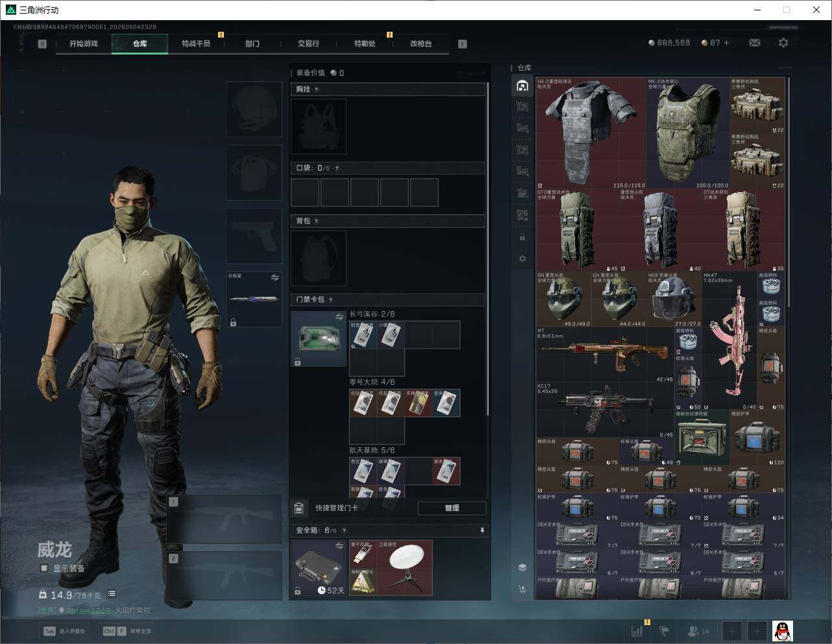Image resolution: width=832 pixels, height=644 pixels.
Task: Select the pink MK47 rifle
Action: [729, 340]
